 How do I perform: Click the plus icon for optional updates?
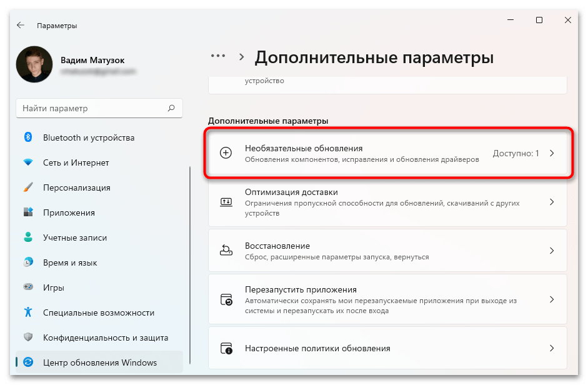pos(226,153)
